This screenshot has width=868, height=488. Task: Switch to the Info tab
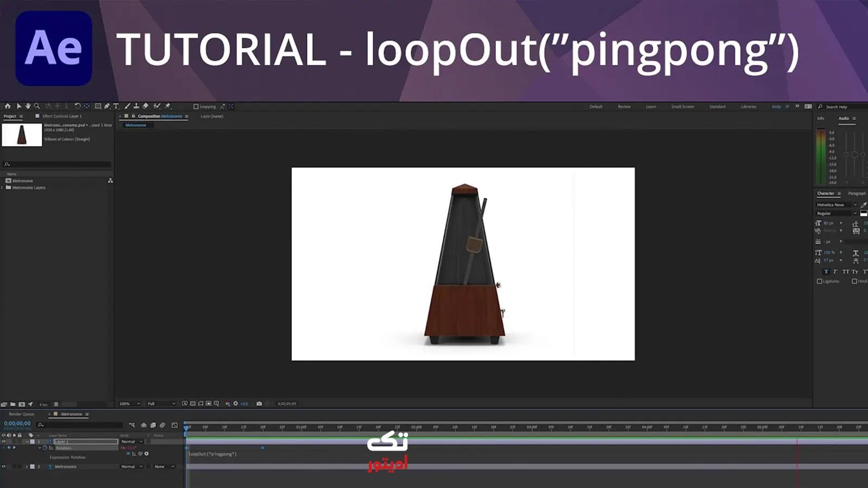pos(820,118)
